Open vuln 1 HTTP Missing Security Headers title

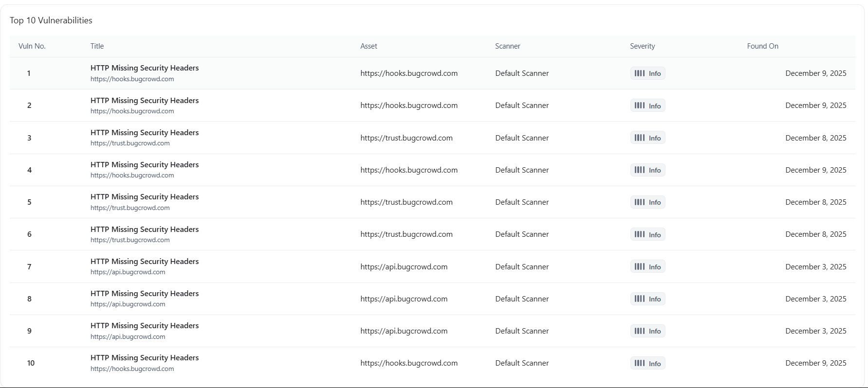pos(145,68)
